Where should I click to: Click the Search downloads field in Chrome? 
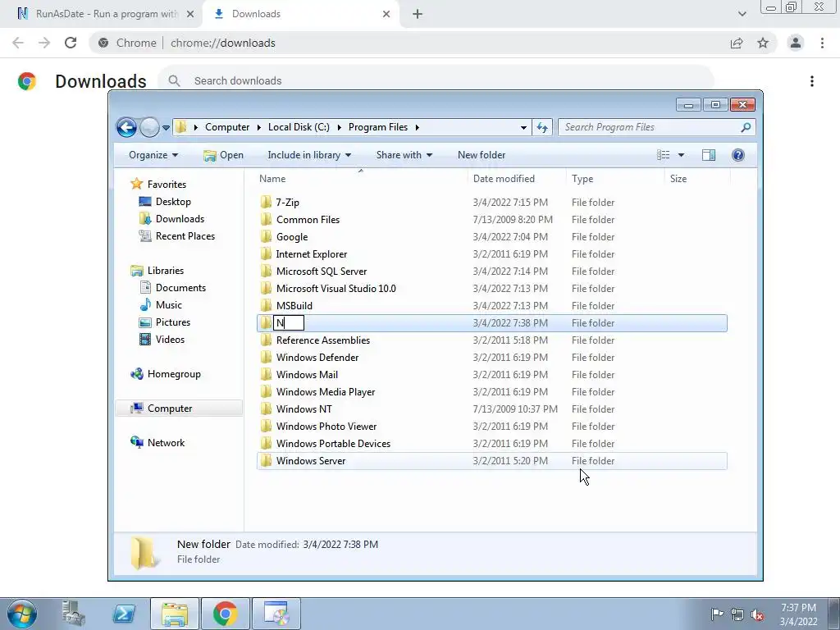435,81
